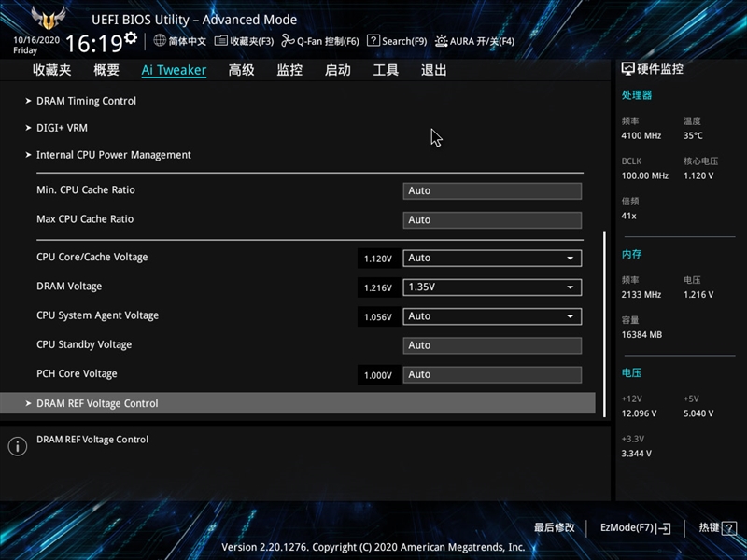Click 最后修改 button

tap(555, 527)
